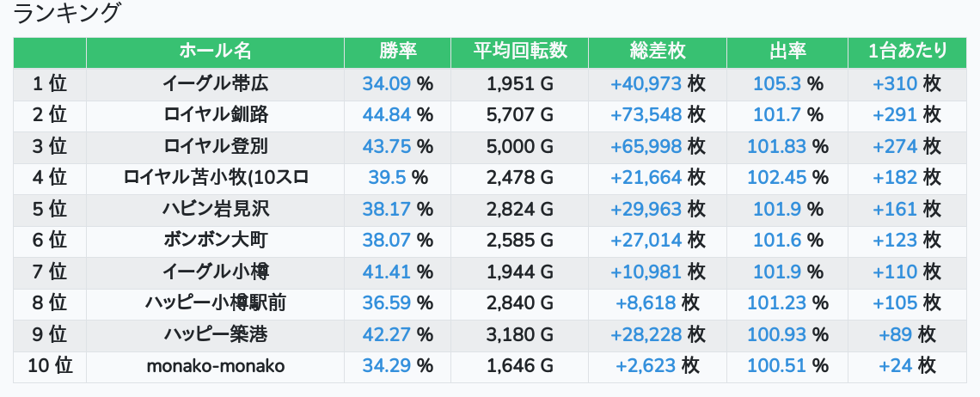The width and height of the screenshot is (980, 397).
Task: Click the ホール名 column header
Action: coord(215,52)
